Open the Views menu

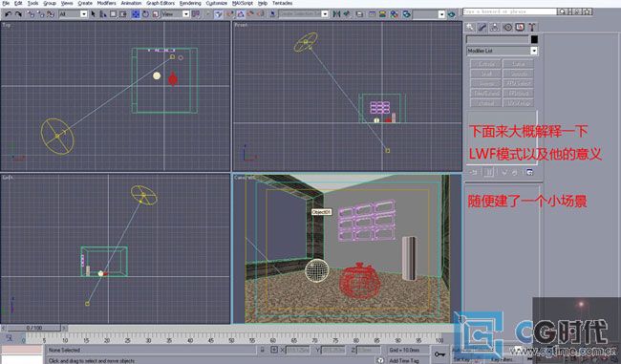pos(67,3)
